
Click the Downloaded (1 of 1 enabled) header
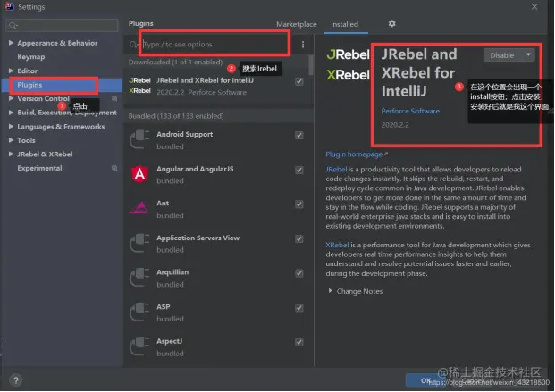175,63
